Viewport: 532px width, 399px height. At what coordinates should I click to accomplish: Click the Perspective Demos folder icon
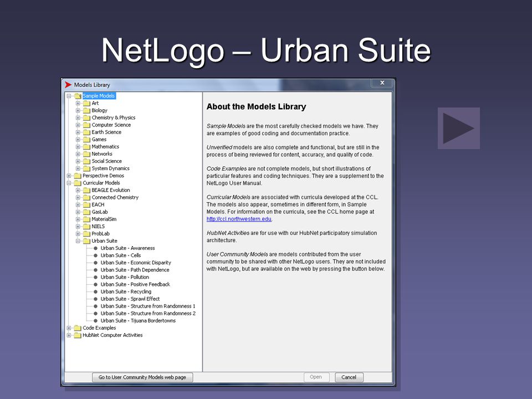click(x=78, y=176)
